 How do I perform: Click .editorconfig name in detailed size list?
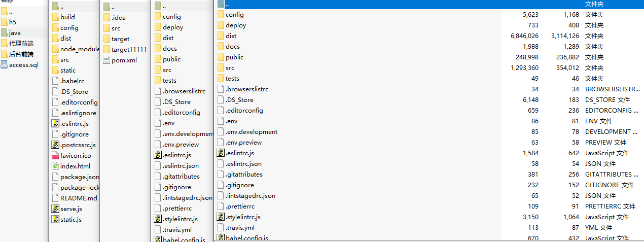coord(244,111)
